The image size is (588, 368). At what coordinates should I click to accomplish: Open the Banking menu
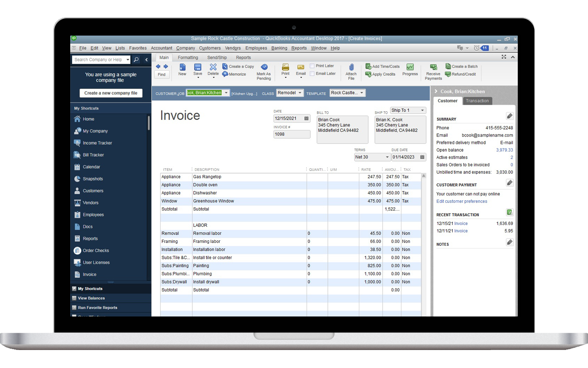coord(279,48)
